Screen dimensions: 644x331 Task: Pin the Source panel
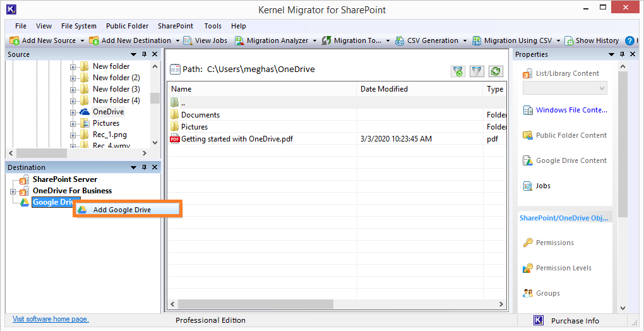(x=144, y=54)
